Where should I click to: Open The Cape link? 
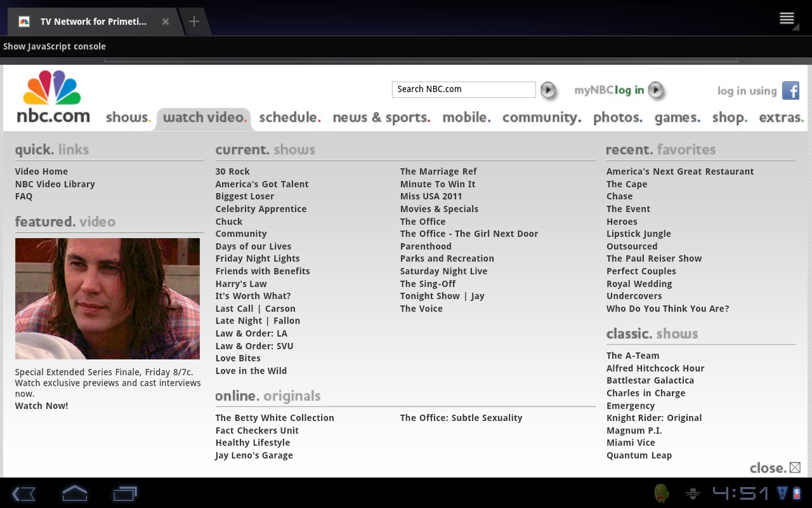[627, 184]
